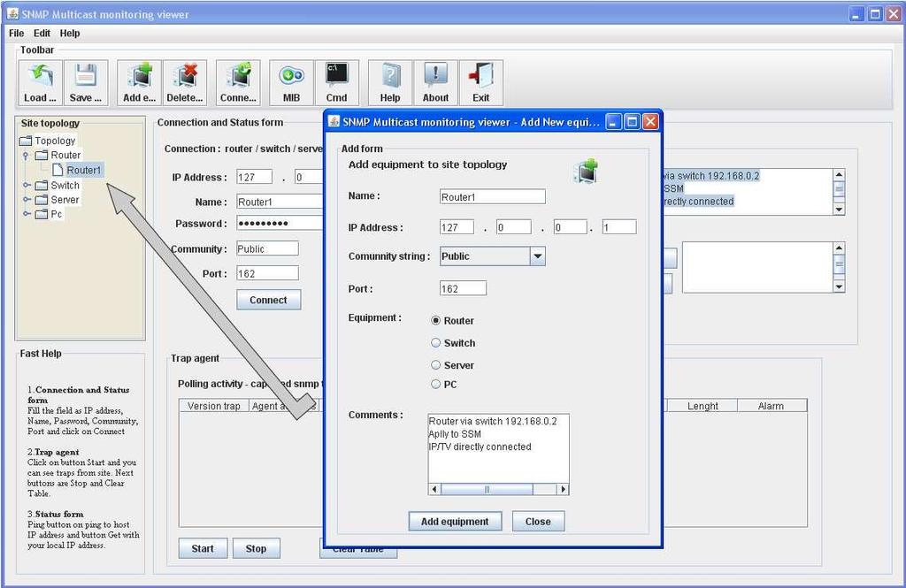Open the Community string dropdown
Screen dimensions: 906x588
tap(537, 256)
